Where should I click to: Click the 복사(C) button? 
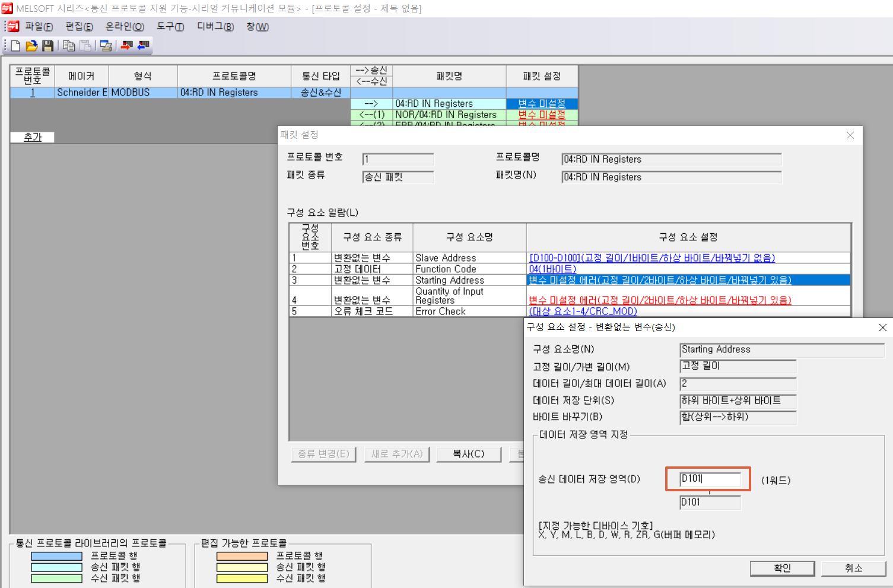pos(469,454)
